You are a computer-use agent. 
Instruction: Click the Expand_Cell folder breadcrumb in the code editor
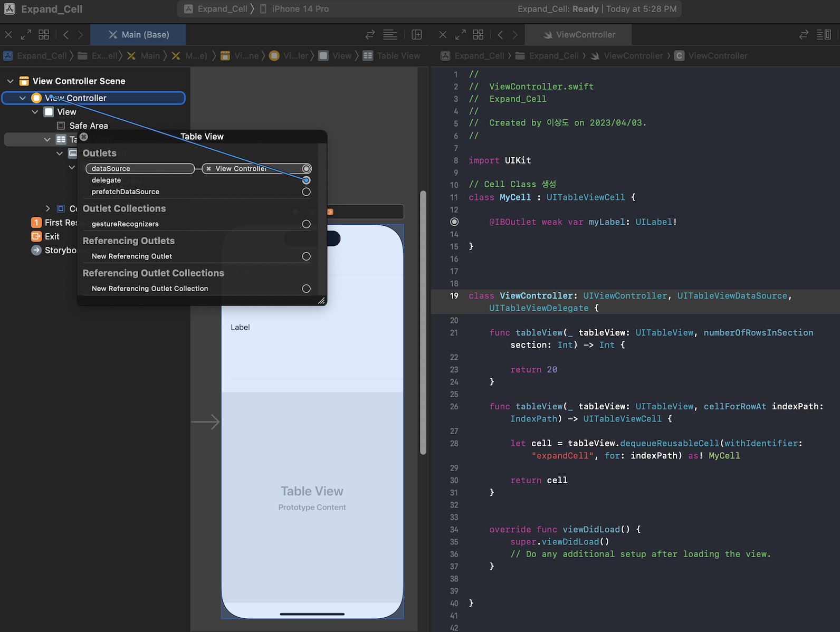click(547, 56)
